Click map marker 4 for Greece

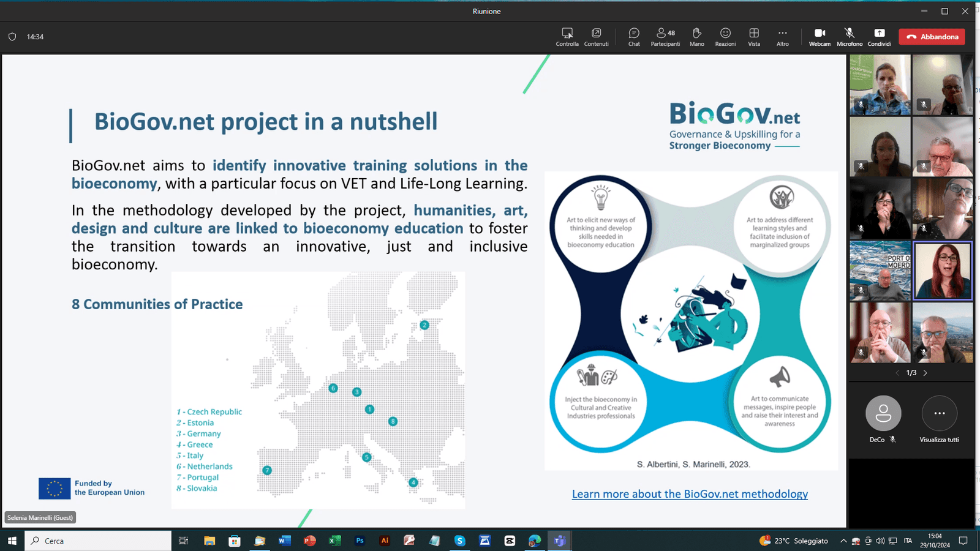click(413, 482)
